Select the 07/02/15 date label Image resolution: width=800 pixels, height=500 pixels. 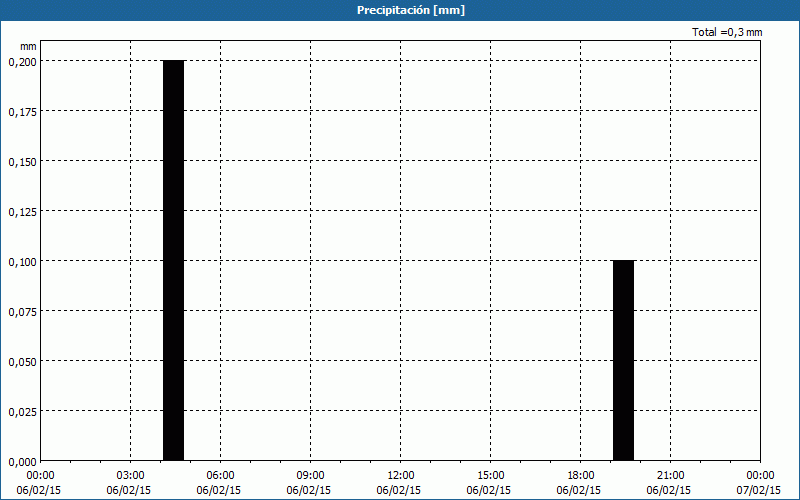click(x=759, y=490)
